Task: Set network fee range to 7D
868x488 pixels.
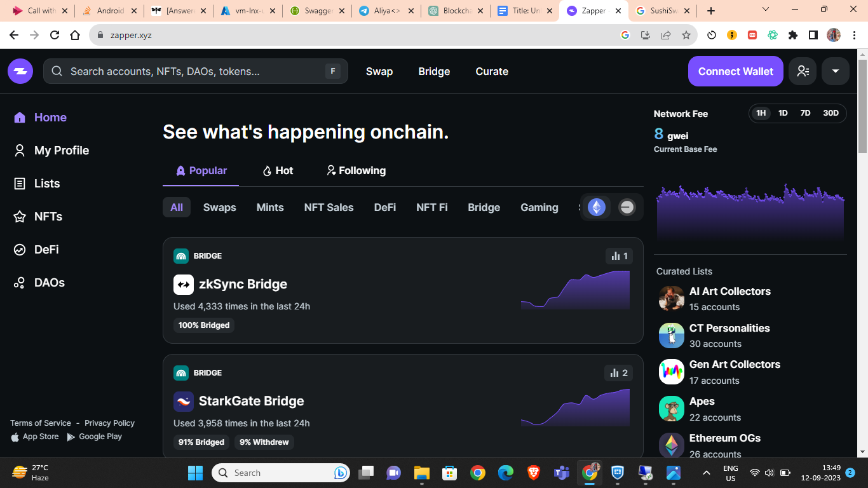Action: [x=805, y=113]
